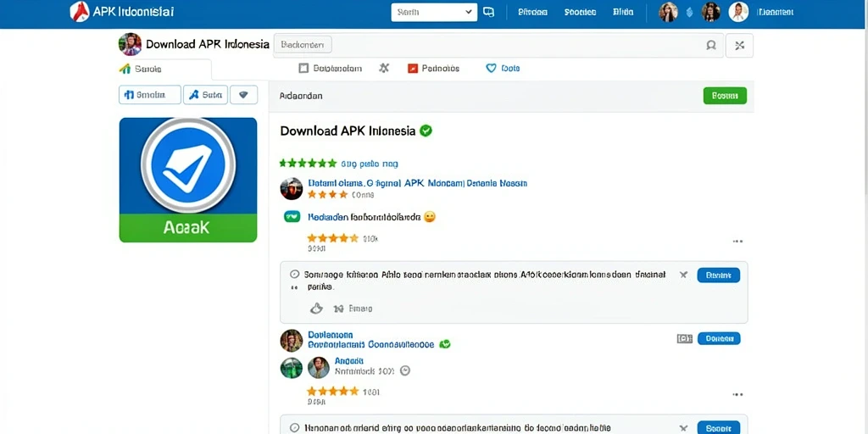Click the red APK Indonesia logo in header
Viewport: 868px width, 434px height.
[80, 12]
